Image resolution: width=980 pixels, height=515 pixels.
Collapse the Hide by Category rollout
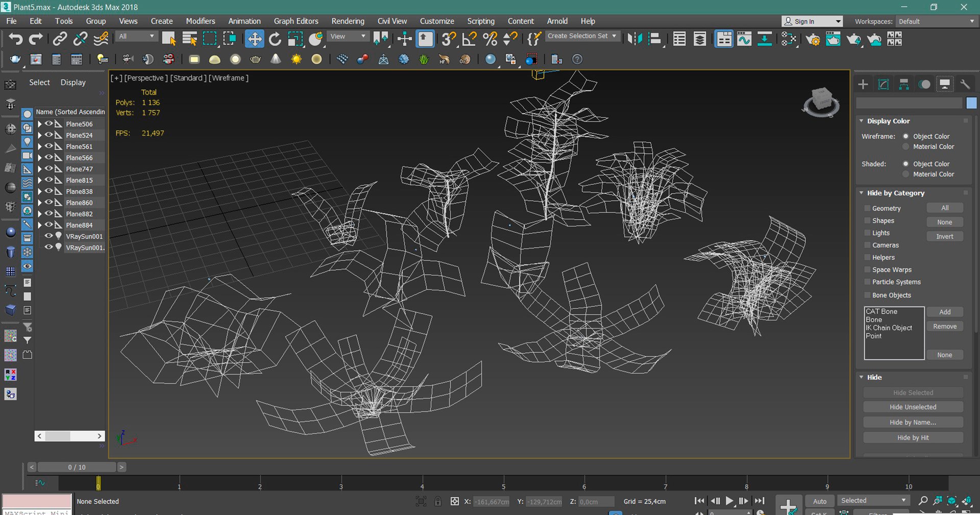pyautogui.click(x=862, y=193)
